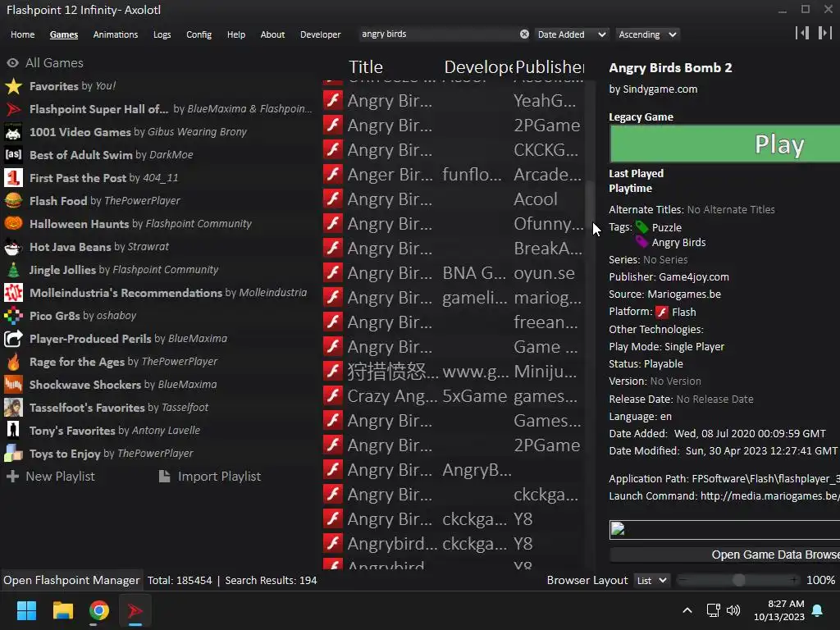
Task: Open the Logs page
Action: [162, 34]
